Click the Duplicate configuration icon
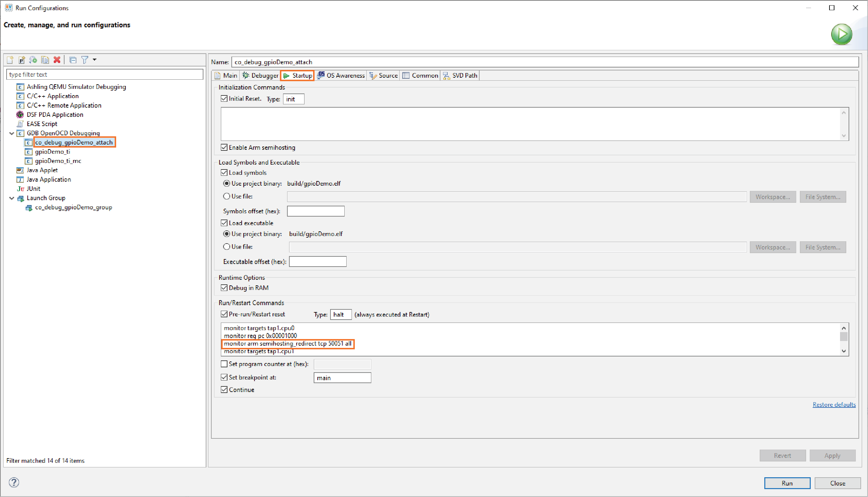Viewport: 868px width, 497px height. [45, 60]
